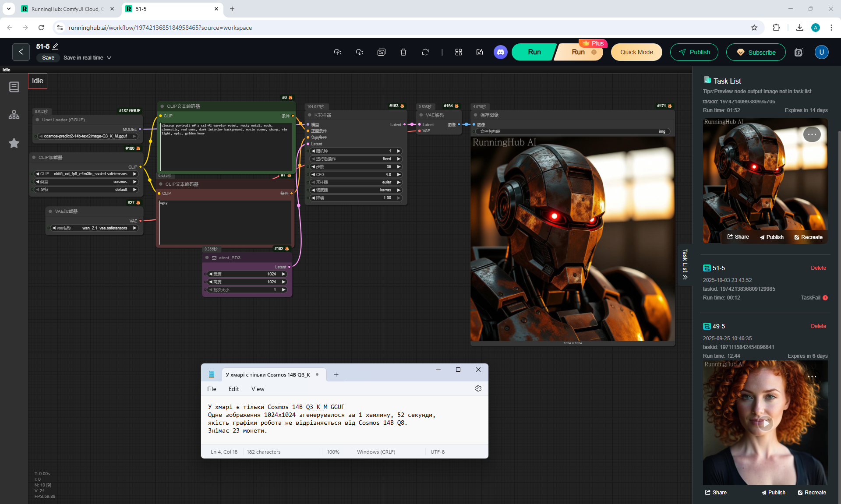Toggle the VAE decode node collapse dot

(x=421, y=115)
